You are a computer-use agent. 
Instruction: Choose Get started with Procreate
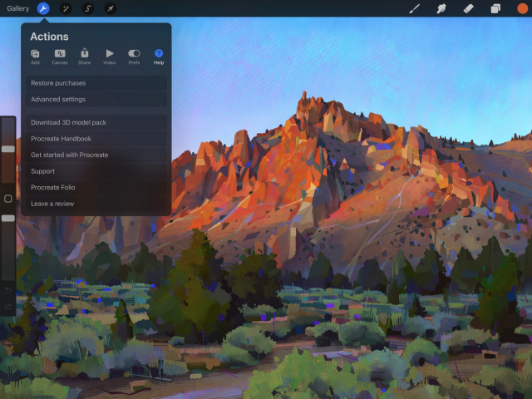[x=96, y=155]
